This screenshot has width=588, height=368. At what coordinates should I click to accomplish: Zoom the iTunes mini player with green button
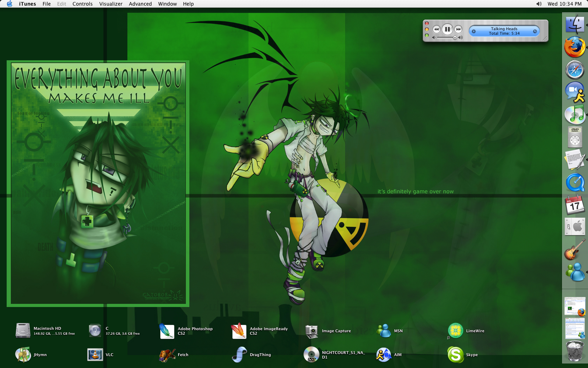pos(427,35)
